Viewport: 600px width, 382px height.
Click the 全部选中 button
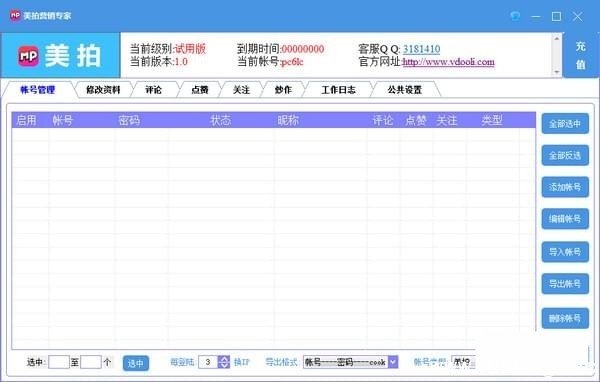565,124
